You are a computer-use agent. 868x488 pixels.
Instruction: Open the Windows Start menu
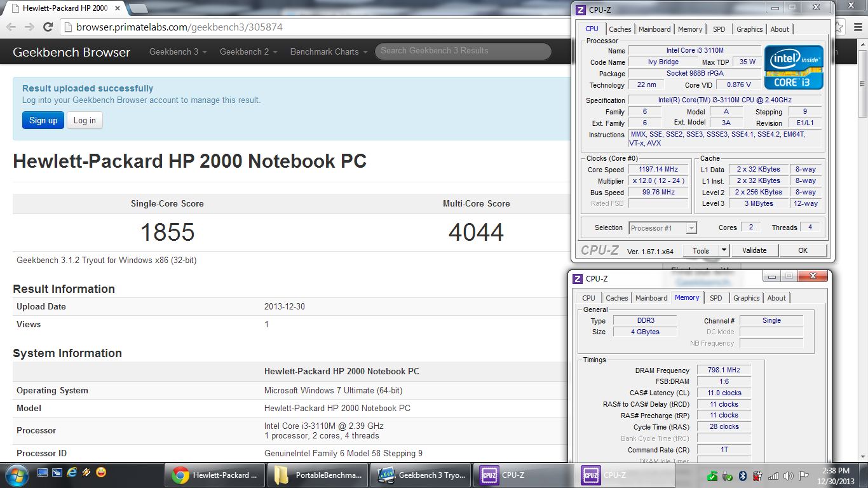pyautogui.click(x=16, y=474)
